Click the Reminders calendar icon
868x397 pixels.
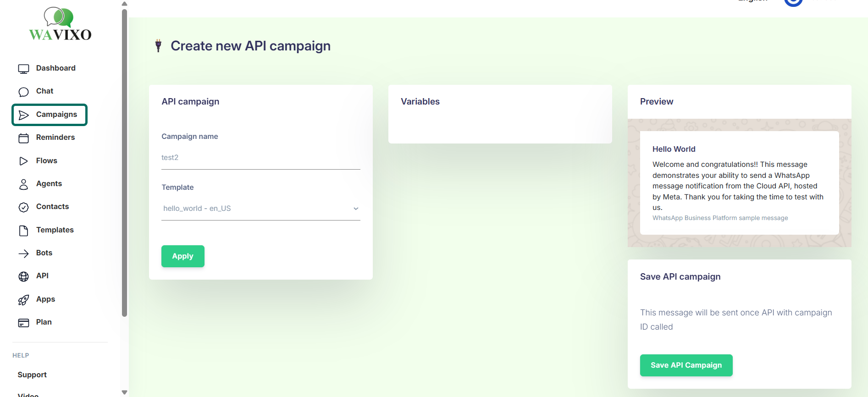pos(23,138)
